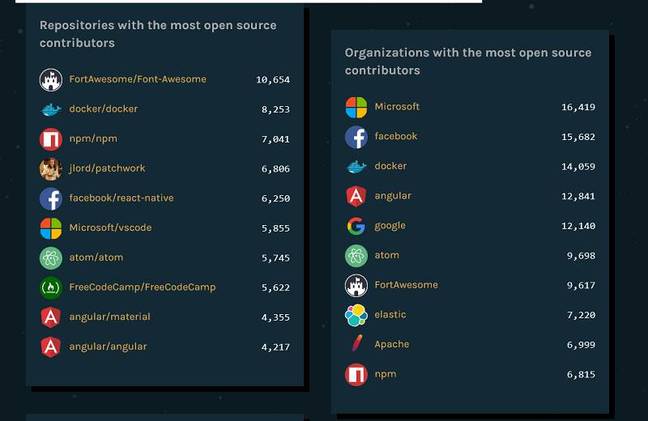Click the contributor count 6,250
The image size is (648, 421).
[x=275, y=199]
